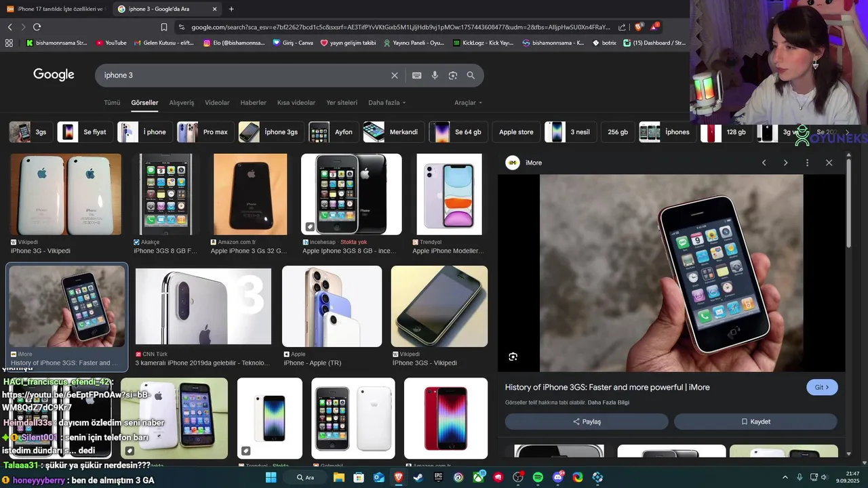Open Daha Fazla Bilgi copyright link
Viewport: 868px width, 488px height.
click(608, 403)
